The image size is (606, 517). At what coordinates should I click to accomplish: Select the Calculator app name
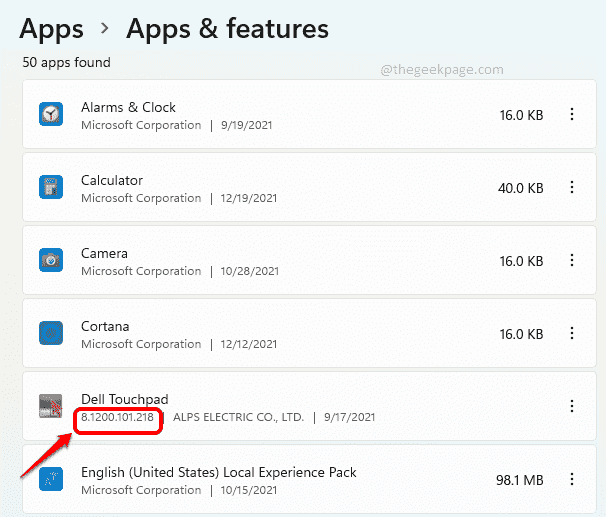[x=111, y=180]
